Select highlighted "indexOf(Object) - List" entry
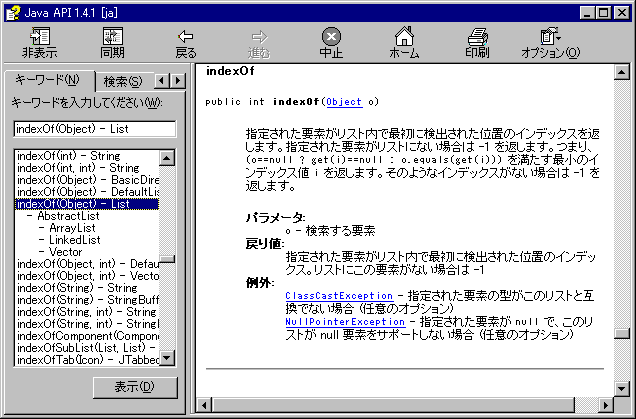 [x=87, y=204]
